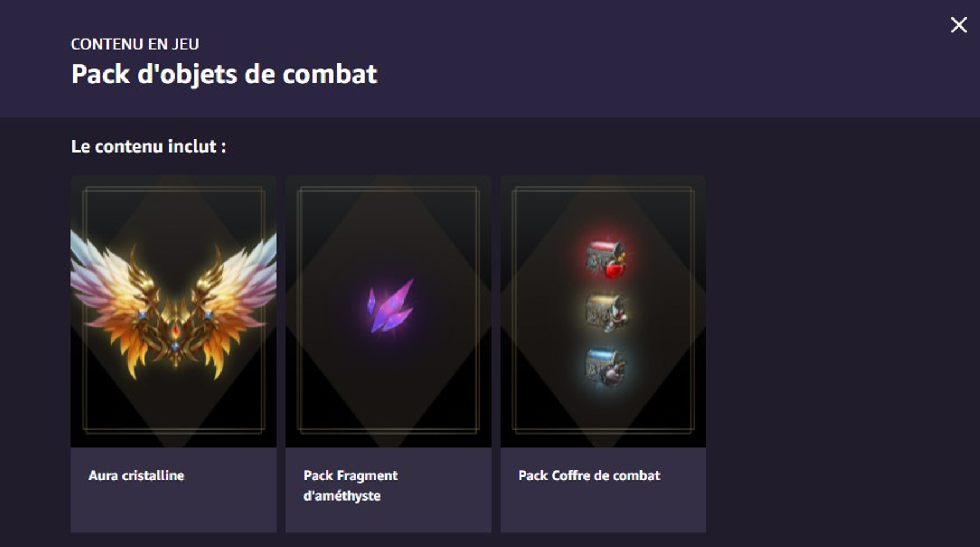Click blank caption area under Pack Coffre de combat
980x547 pixels.
pos(603,510)
